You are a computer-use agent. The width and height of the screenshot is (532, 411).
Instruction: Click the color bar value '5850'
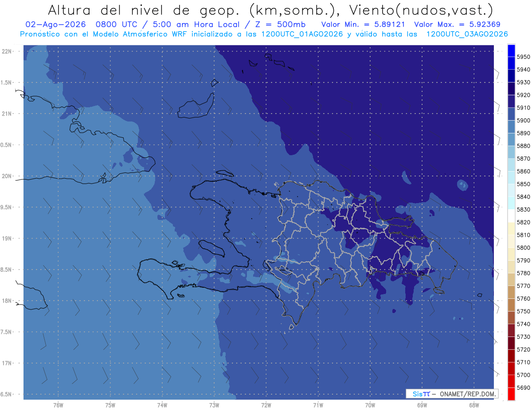(523, 184)
